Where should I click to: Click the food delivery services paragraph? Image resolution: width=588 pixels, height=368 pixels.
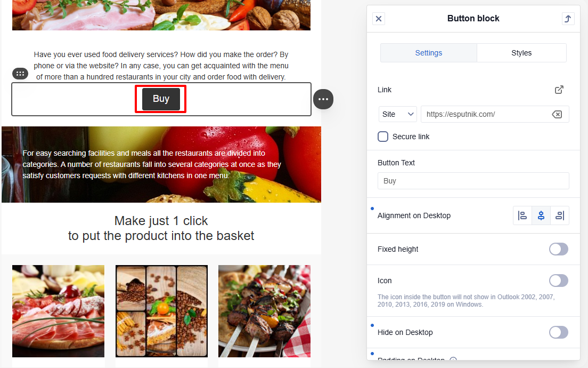tap(161, 66)
